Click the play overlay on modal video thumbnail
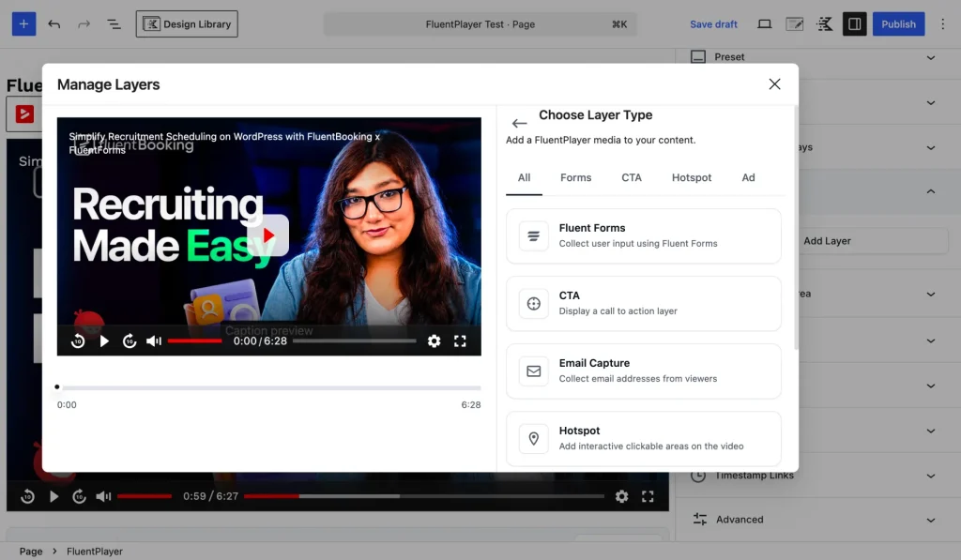 [267, 235]
